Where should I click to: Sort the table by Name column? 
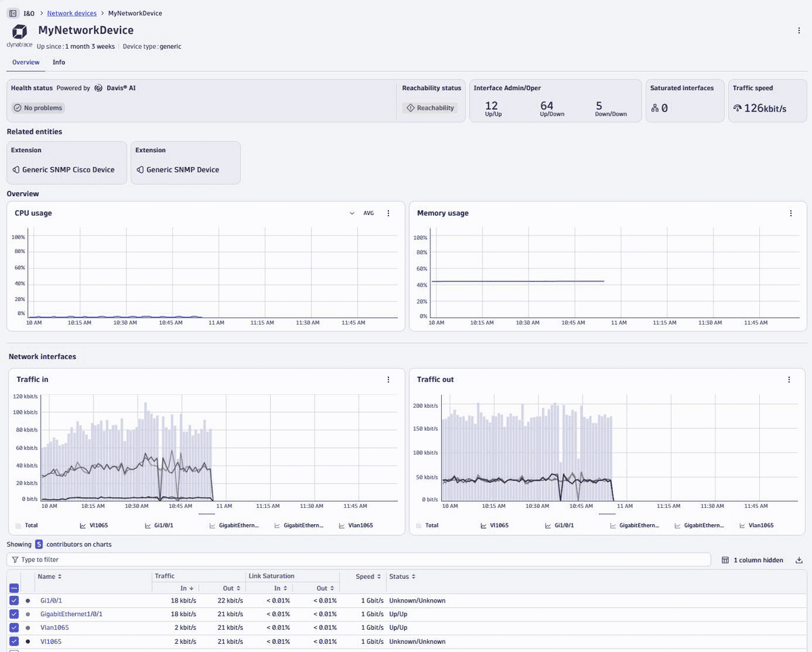(x=50, y=577)
